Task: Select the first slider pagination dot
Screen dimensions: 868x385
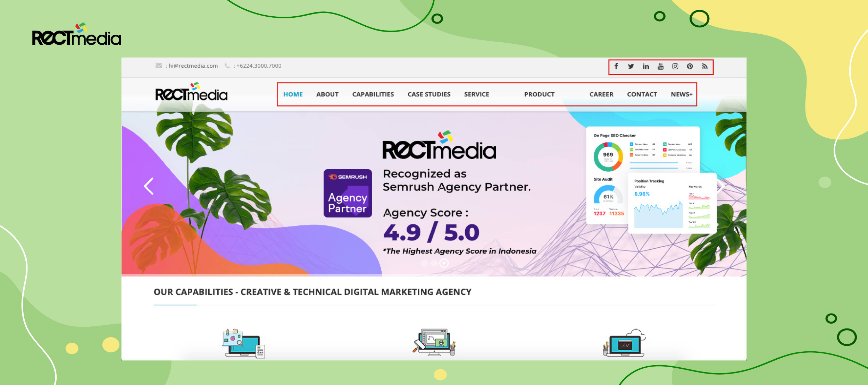Action: pos(424,263)
